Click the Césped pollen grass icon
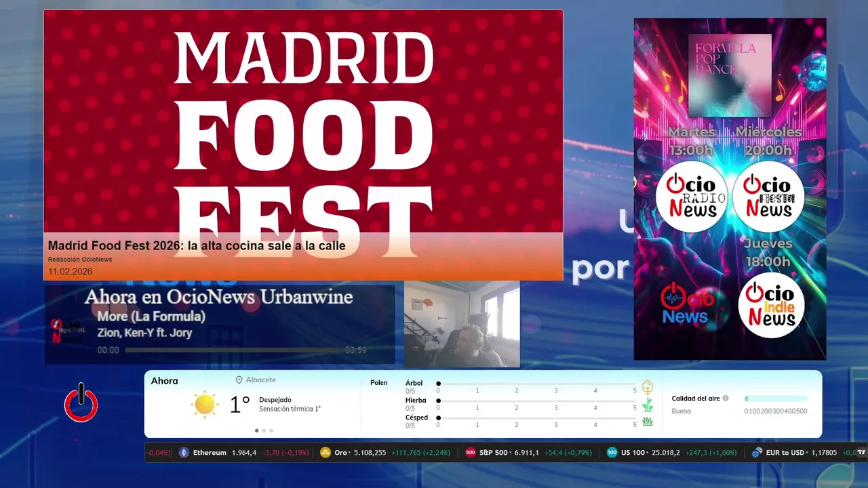The width and height of the screenshot is (868, 488). [x=648, y=422]
